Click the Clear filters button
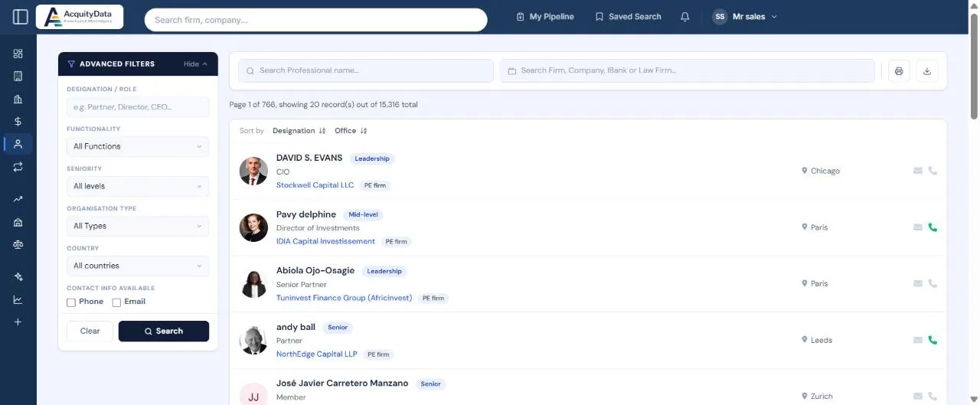 click(x=90, y=332)
